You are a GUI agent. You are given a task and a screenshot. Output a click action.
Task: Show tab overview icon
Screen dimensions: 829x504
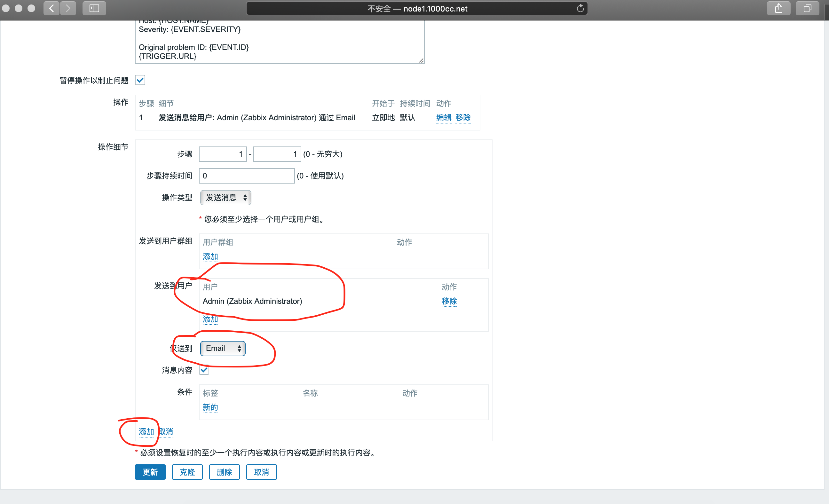807,8
